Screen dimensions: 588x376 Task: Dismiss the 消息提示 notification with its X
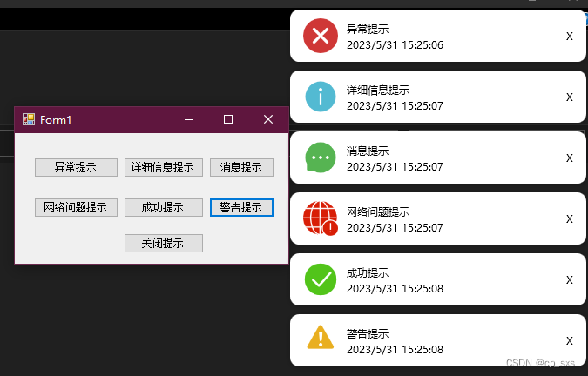[x=569, y=158]
